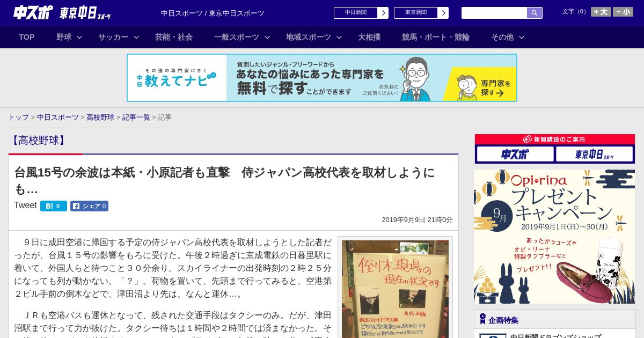Click the 企画特集 section icon
The width and height of the screenshot is (644, 338).
(482, 319)
